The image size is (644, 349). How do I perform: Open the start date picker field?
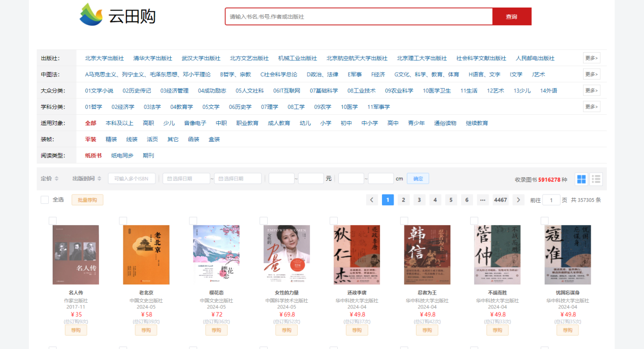186,179
